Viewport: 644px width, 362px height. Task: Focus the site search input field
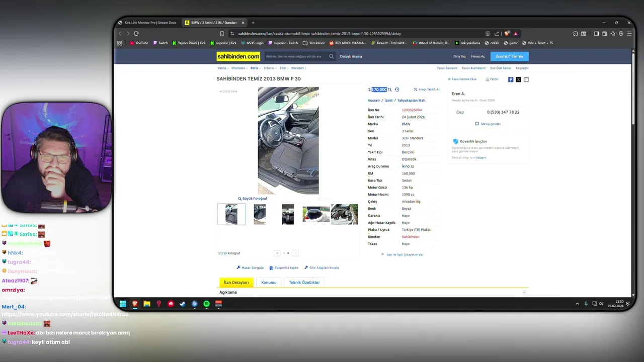pos(295,56)
